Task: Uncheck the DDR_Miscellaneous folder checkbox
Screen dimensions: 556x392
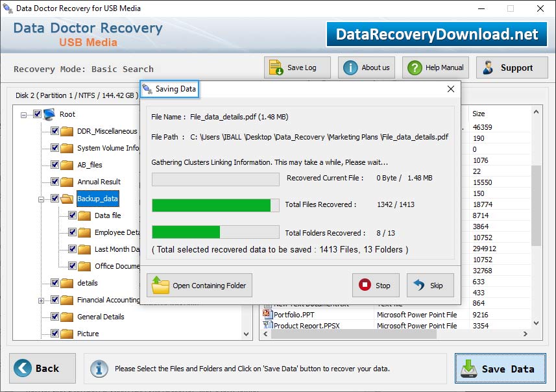Action: (x=54, y=130)
